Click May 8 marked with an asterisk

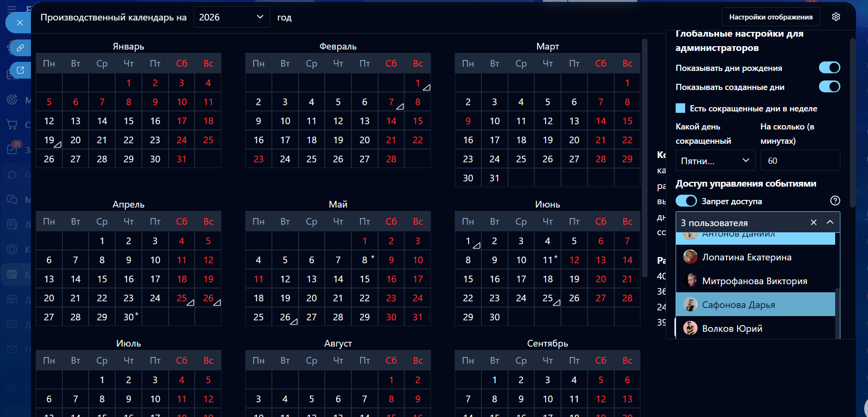364,260
